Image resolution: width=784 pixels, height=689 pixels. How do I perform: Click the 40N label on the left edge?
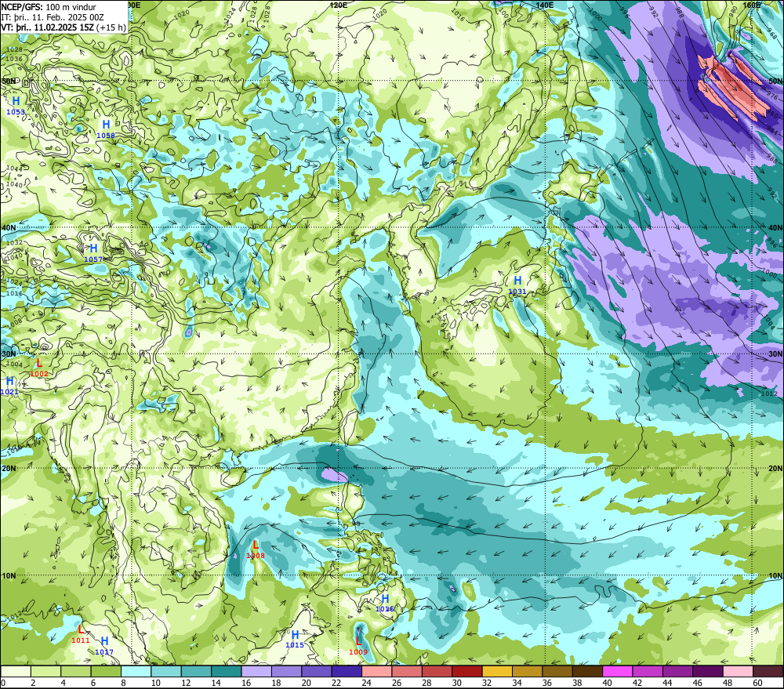point(9,228)
